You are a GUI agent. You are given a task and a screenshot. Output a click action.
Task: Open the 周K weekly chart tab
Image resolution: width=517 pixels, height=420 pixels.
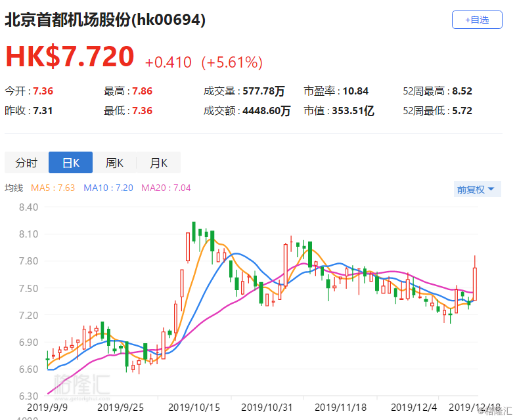tap(114, 162)
